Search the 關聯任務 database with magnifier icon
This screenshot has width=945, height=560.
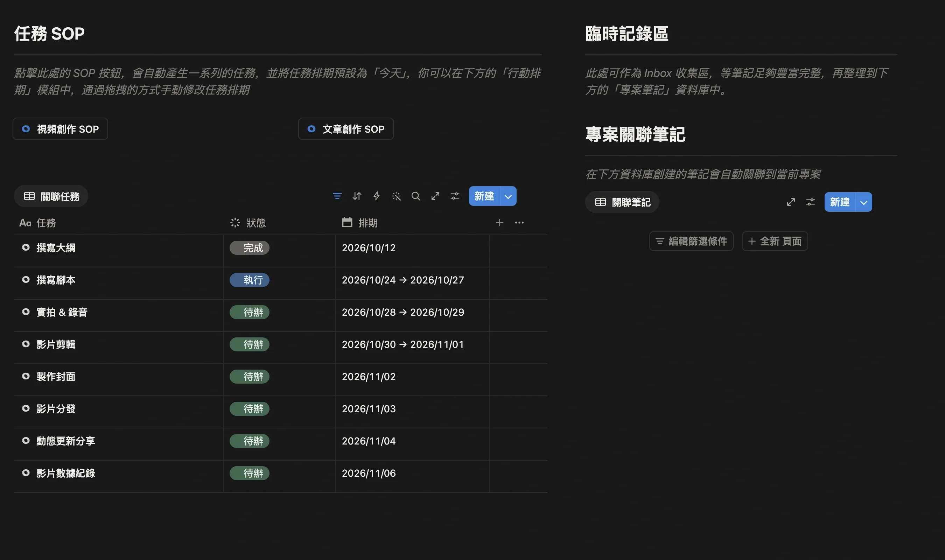tap(416, 196)
